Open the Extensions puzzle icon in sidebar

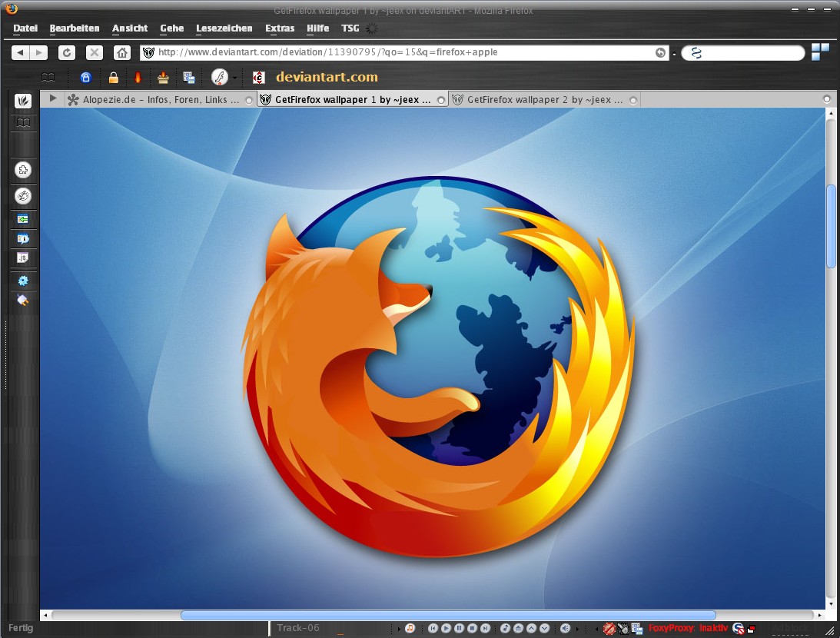point(23,170)
